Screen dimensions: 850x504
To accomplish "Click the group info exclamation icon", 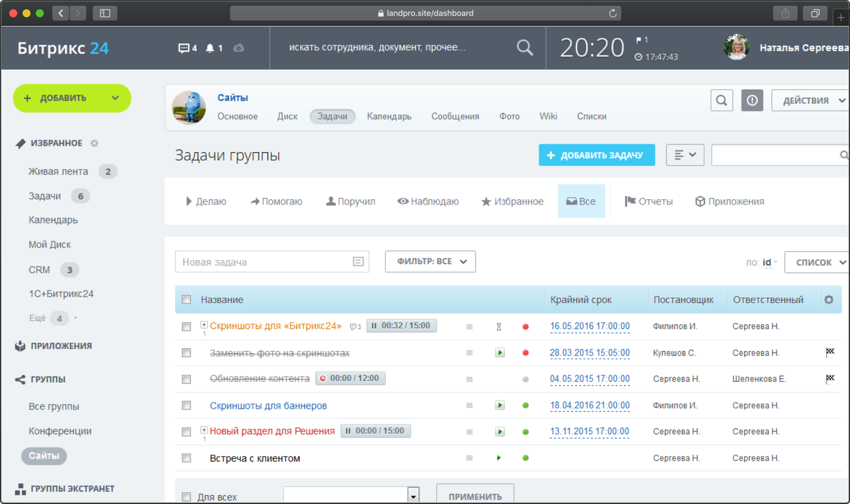I will [752, 101].
